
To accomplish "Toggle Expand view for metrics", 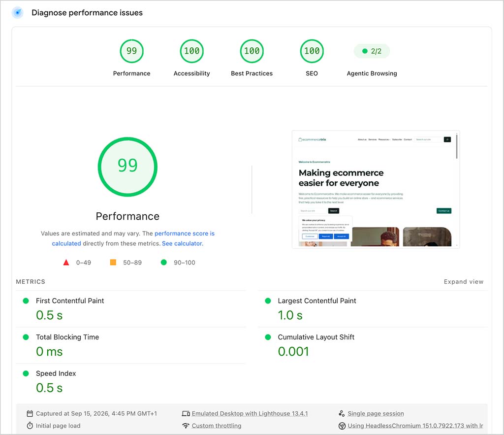I will click(x=464, y=281).
